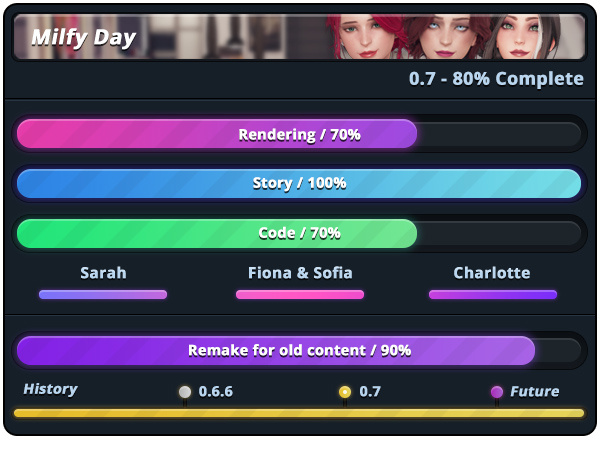Click the purple Charlotte progress bar
600x449 pixels.
point(493,294)
